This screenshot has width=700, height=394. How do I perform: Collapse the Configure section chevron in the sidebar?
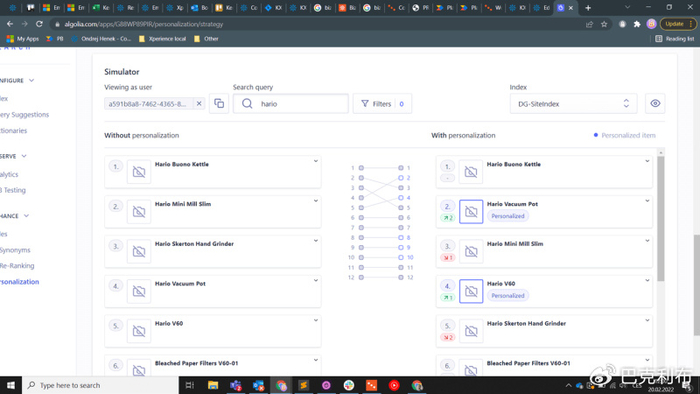point(31,80)
